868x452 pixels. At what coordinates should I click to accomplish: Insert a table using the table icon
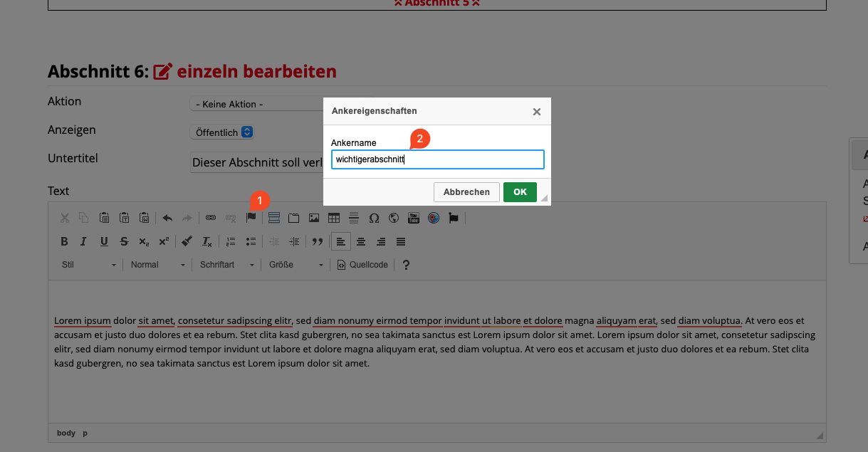(x=334, y=218)
